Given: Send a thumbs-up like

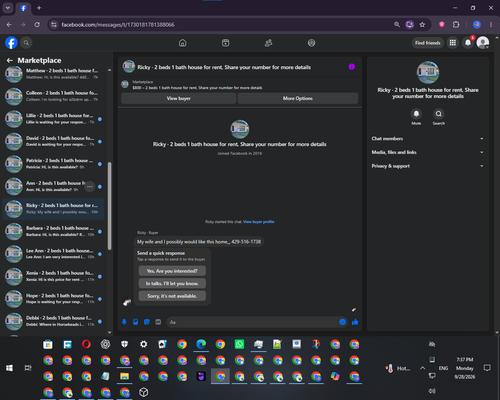Looking at the screenshot, I should (355, 322).
